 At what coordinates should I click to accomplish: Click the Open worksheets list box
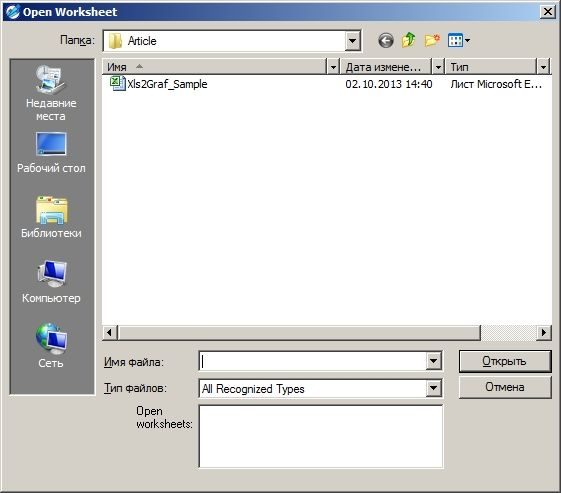(321, 436)
